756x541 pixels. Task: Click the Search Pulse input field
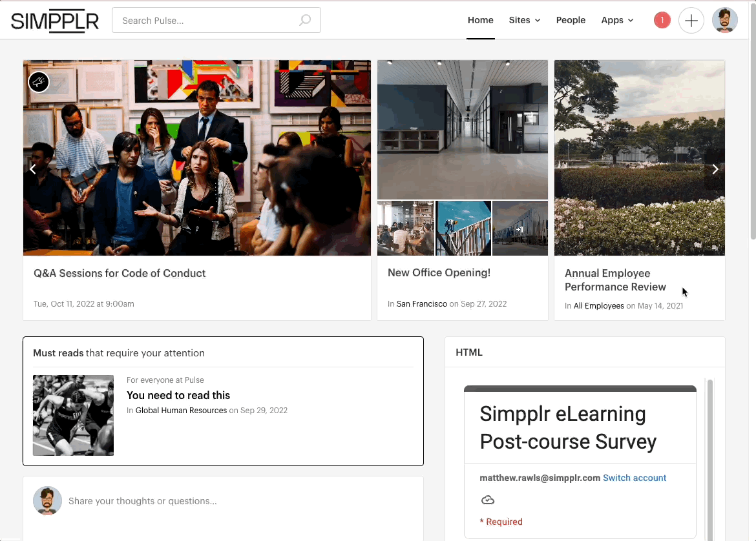[x=207, y=21]
